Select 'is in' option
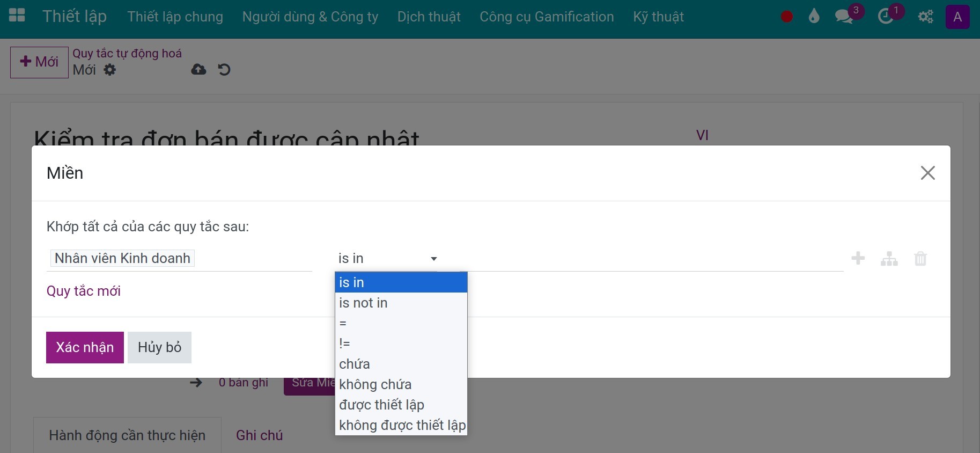The width and height of the screenshot is (980, 453). 401,282
